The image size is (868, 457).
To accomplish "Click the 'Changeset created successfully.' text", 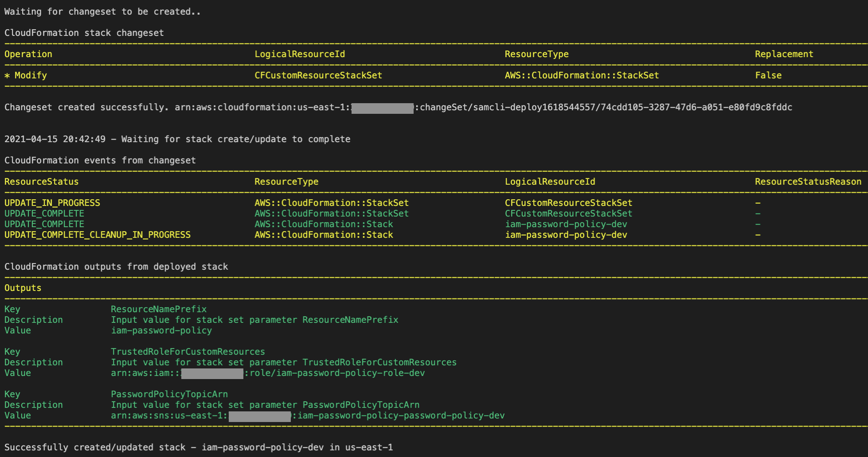I will (x=87, y=107).
